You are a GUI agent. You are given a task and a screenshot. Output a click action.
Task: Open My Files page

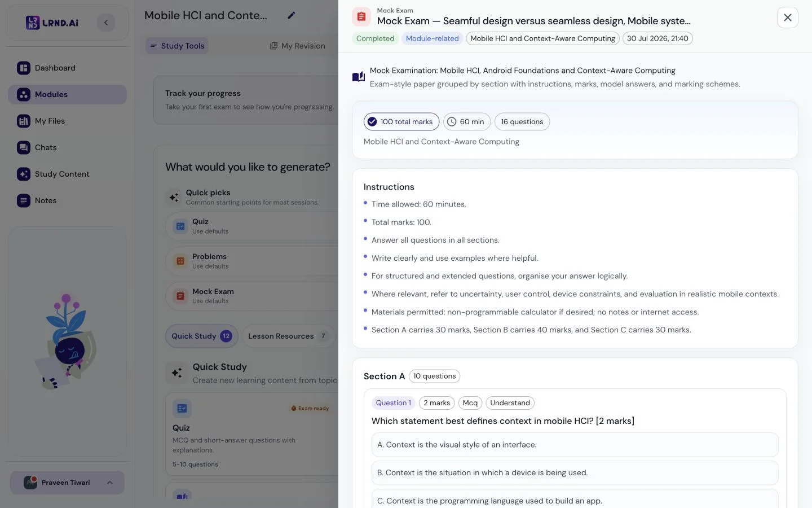pyautogui.click(x=67, y=121)
